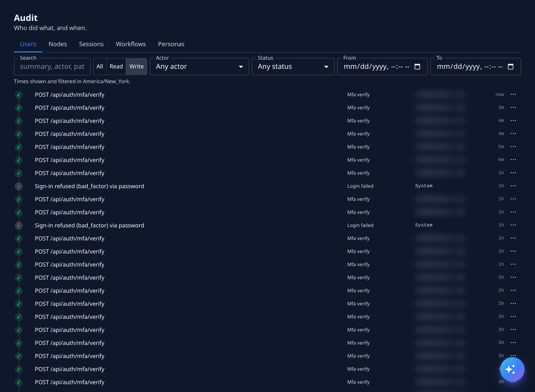
Task: Switch to the Sessions tab
Action: tap(91, 44)
